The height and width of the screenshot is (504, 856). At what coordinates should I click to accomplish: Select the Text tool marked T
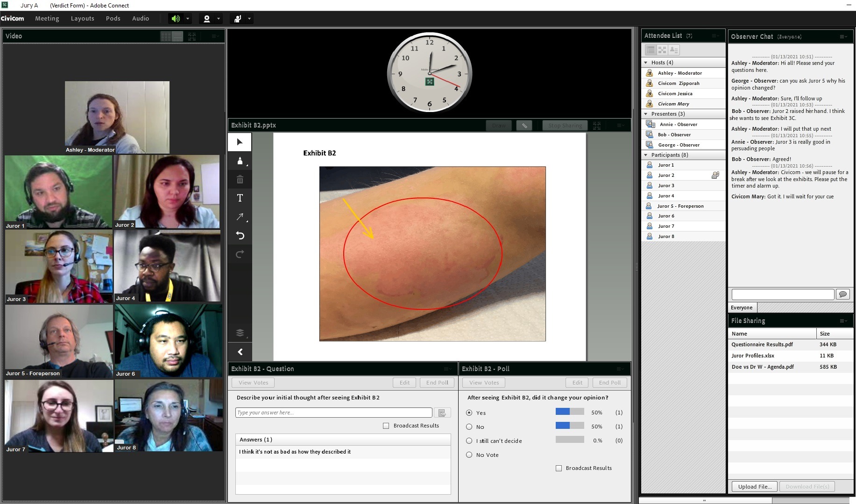click(x=240, y=198)
